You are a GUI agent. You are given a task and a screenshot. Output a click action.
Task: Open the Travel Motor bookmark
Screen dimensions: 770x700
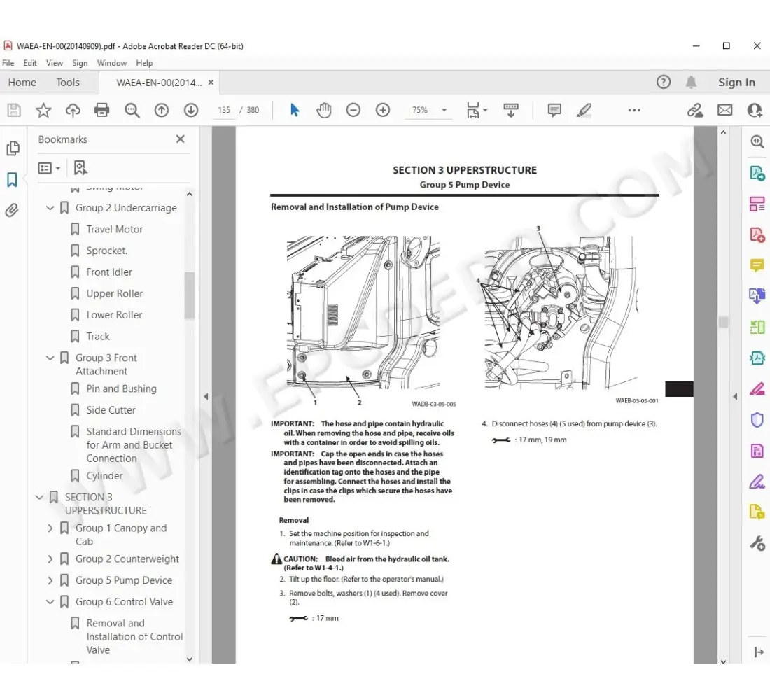pyautogui.click(x=114, y=229)
